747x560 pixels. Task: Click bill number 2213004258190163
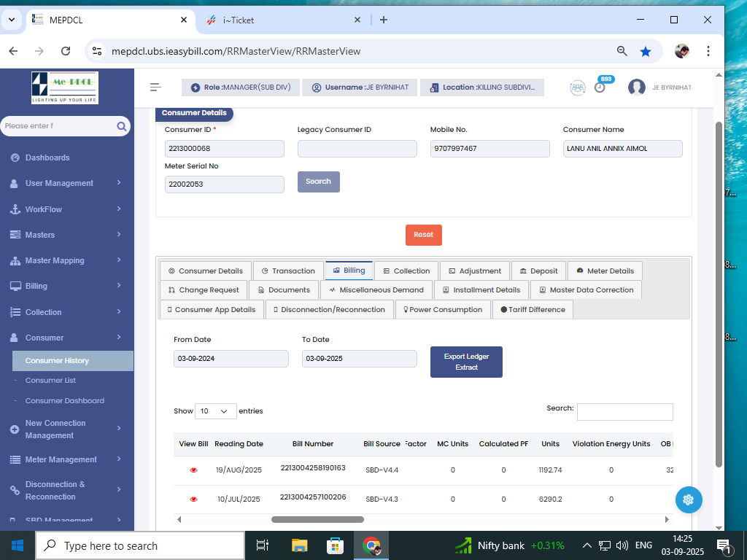(x=313, y=468)
